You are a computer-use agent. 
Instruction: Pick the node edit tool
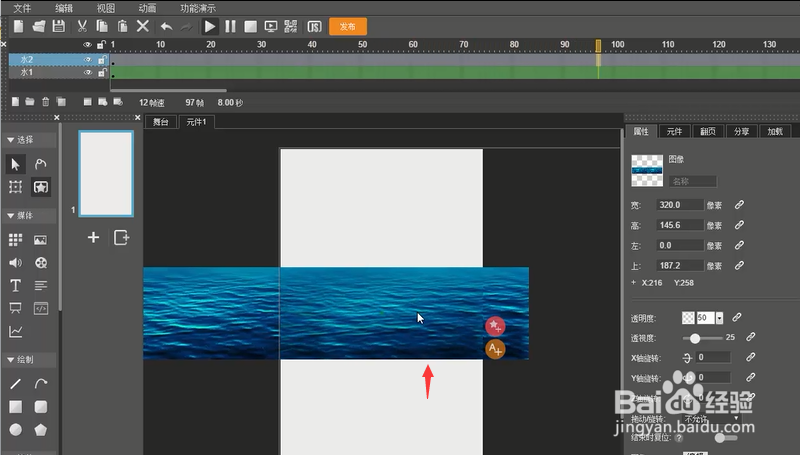point(41,164)
